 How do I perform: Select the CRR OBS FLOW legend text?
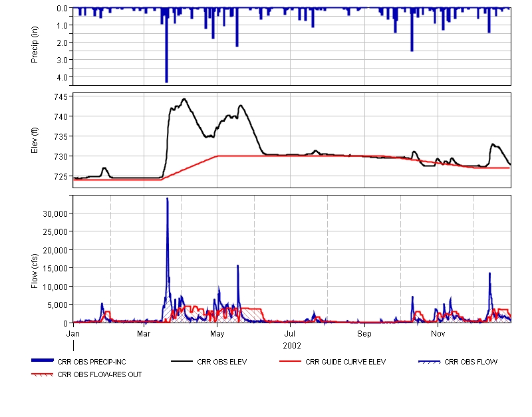pos(471,362)
